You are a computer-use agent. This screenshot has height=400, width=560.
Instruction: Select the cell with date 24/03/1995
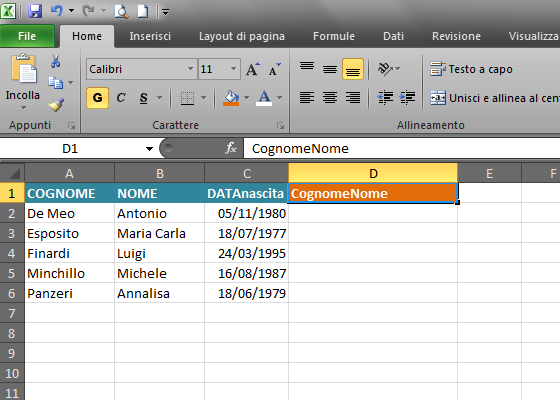(246, 254)
